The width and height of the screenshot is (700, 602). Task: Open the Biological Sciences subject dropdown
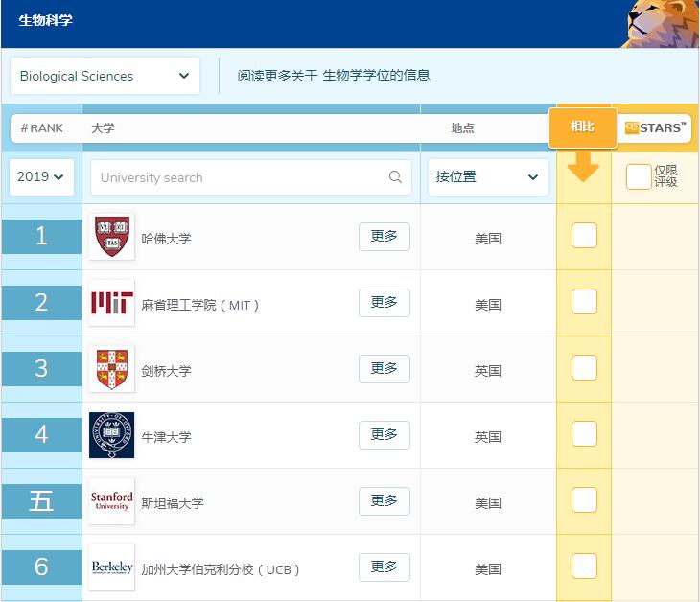[x=105, y=76]
